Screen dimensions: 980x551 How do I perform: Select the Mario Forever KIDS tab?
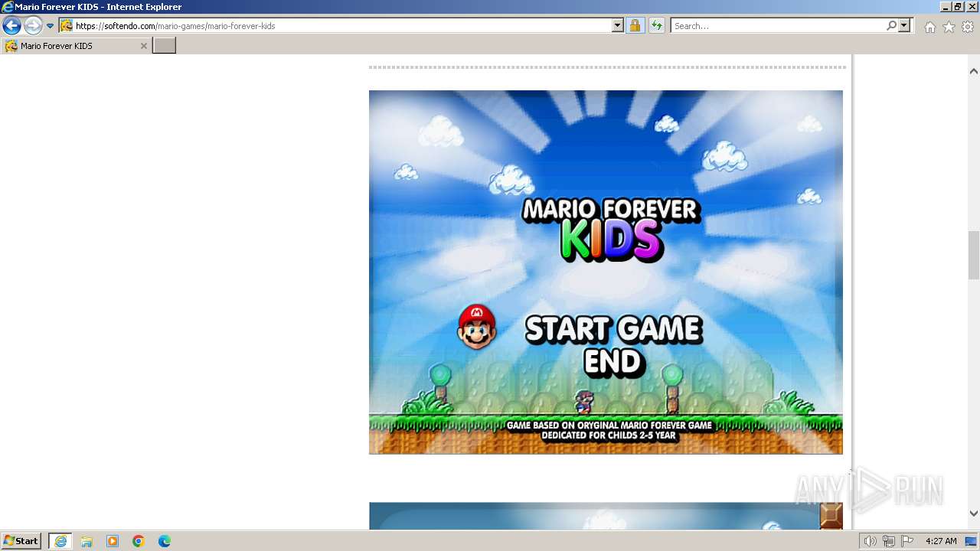[76, 46]
